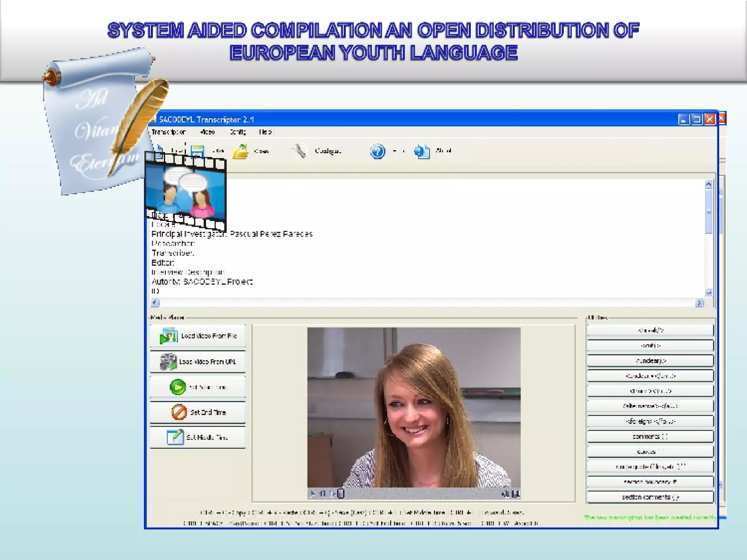The image size is (747, 560).
Task: Click Load Video From URL button
Action: (x=198, y=361)
